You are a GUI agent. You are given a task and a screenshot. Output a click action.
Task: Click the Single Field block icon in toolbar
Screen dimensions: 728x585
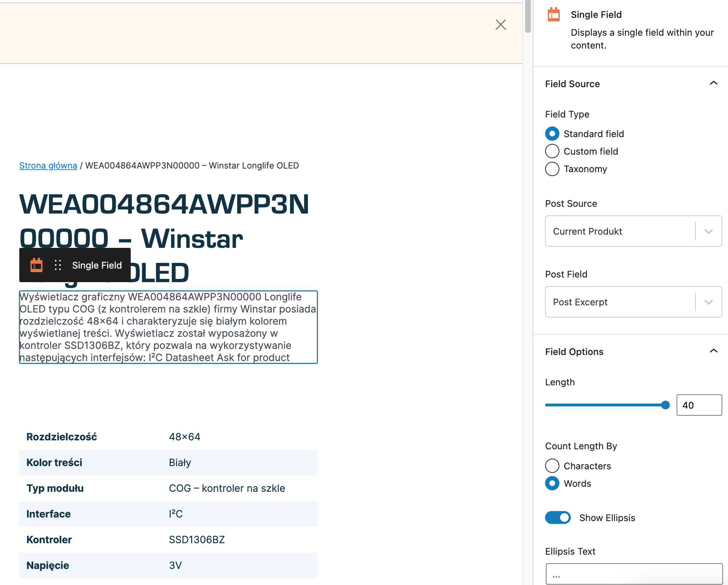pos(36,265)
